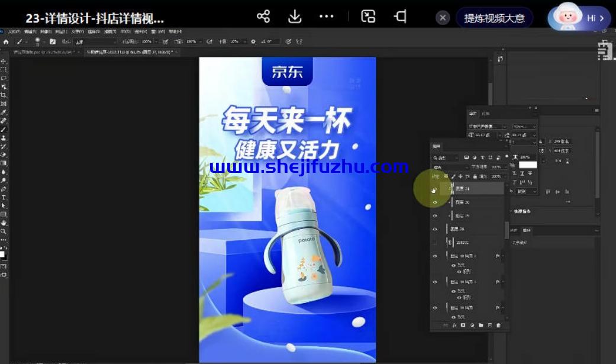
Task: Add a layer mask in Layers panel
Action: point(463,326)
